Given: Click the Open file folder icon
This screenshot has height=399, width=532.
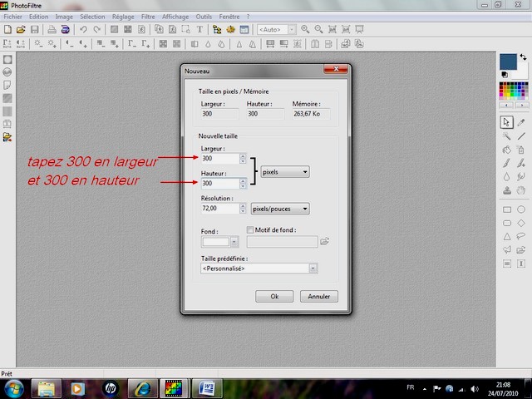Looking at the screenshot, I should point(21,30).
